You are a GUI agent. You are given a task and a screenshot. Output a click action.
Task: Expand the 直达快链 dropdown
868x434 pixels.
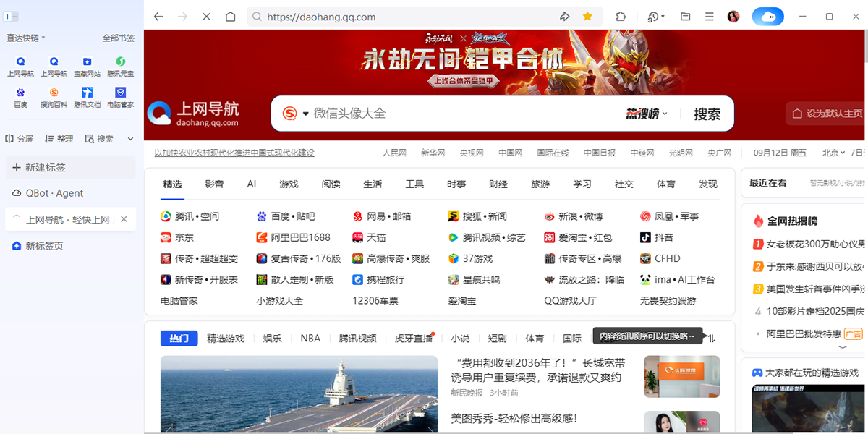click(x=26, y=38)
